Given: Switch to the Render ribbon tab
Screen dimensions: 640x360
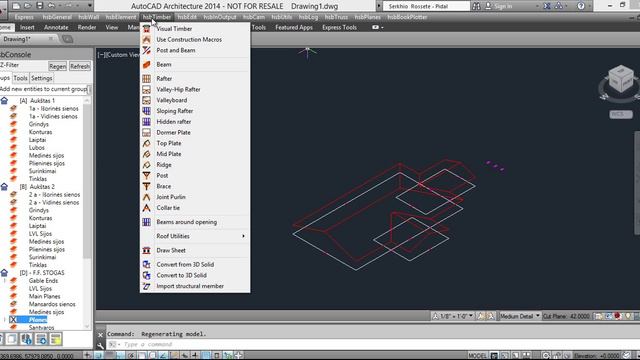Looking at the screenshot, I should click(x=87, y=27).
